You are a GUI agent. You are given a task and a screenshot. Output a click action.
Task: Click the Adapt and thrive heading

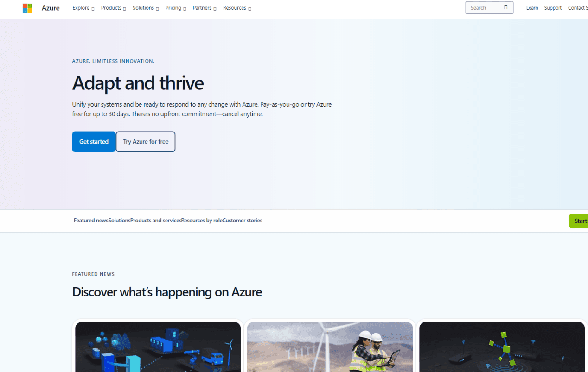pyautogui.click(x=138, y=83)
